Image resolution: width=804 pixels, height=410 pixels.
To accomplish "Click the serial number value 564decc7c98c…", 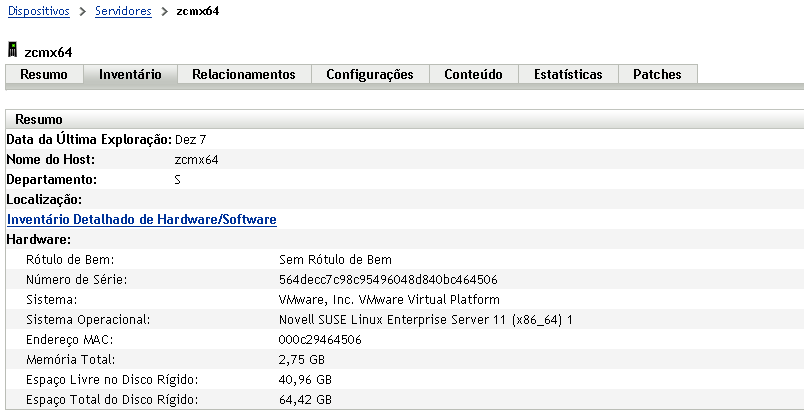I will click(x=388, y=279).
